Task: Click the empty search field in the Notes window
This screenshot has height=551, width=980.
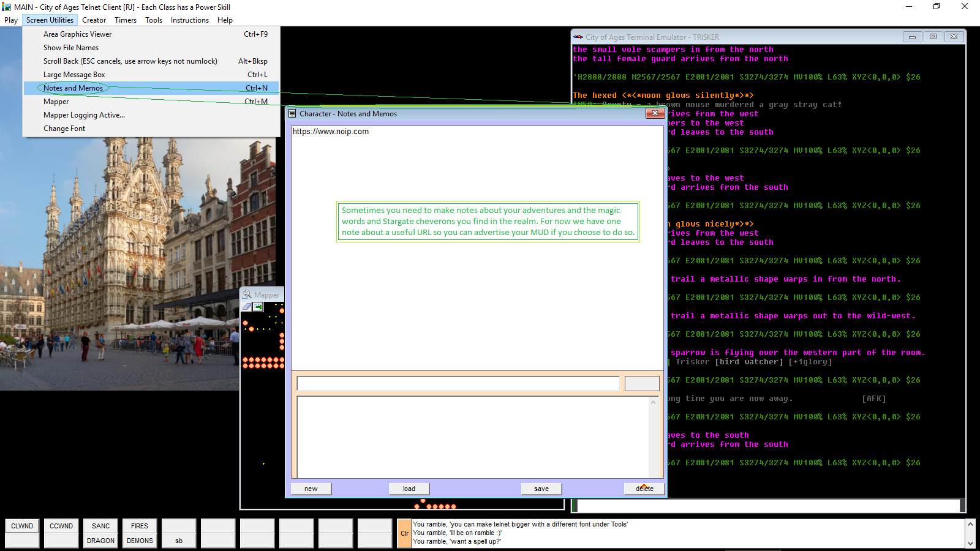Action: tap(457, 383)
